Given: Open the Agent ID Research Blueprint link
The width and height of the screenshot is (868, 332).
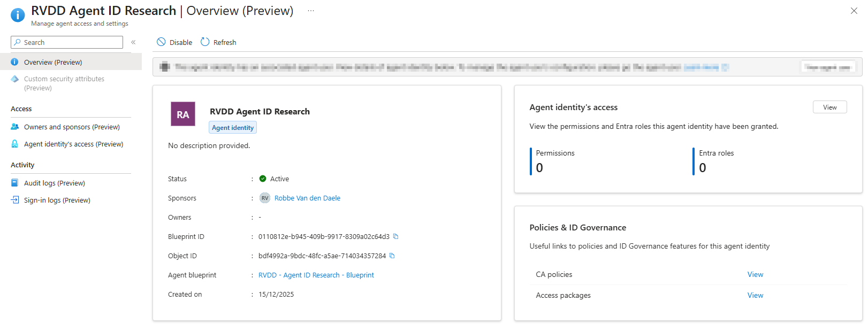Looking at the screenshot, I should pos(316,275).
